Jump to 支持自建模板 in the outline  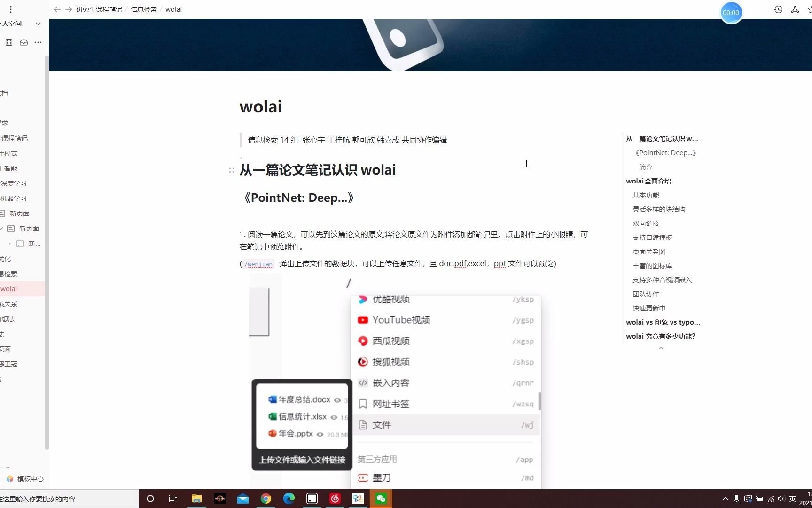point(652,238)
